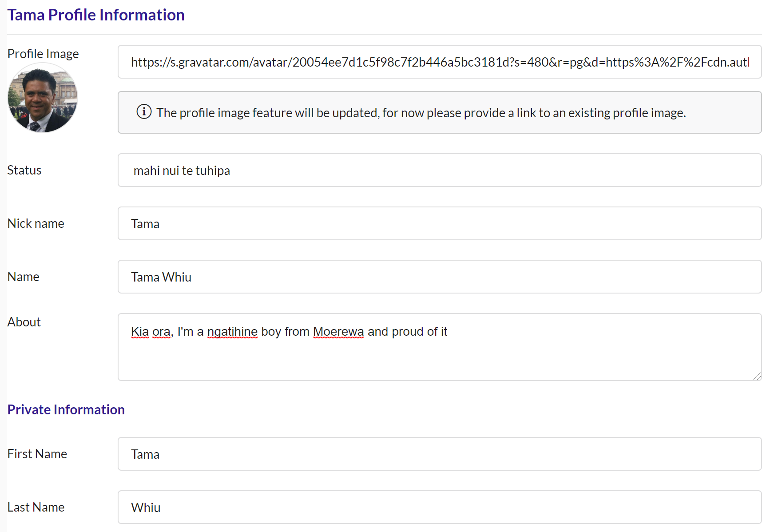The width and height of the screenshot is (766, 532).
Task: Click the 'Tama Profile Information' heading
Action: coord(96,15)
